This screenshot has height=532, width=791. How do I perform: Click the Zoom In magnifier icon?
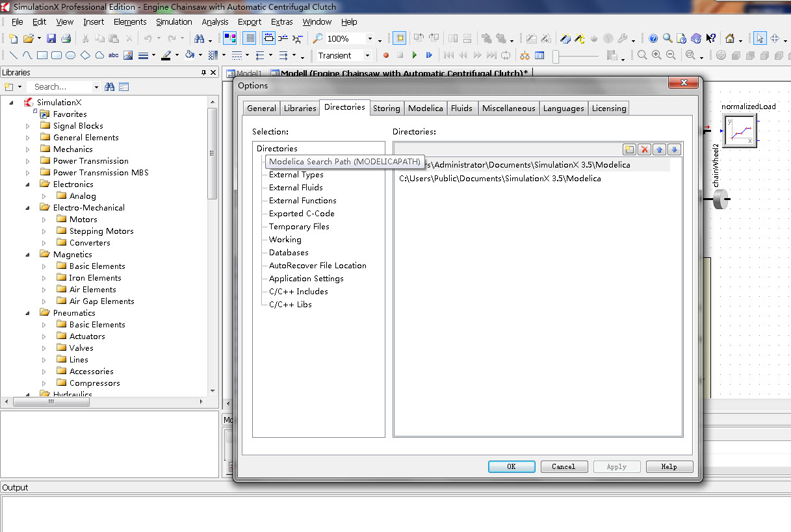(x=656, y=55)
